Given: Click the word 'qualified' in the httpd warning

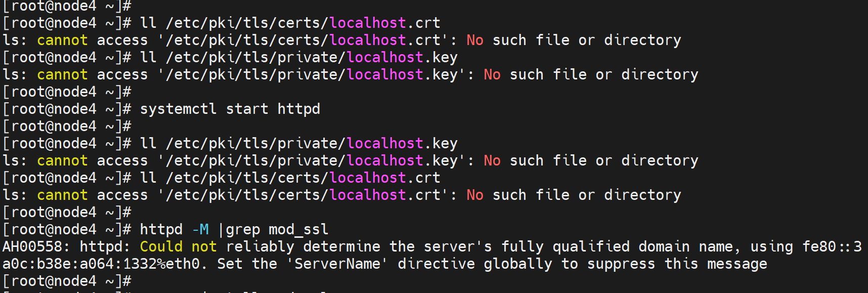Looking at the screenshot, I should click(x=591, y=247).
